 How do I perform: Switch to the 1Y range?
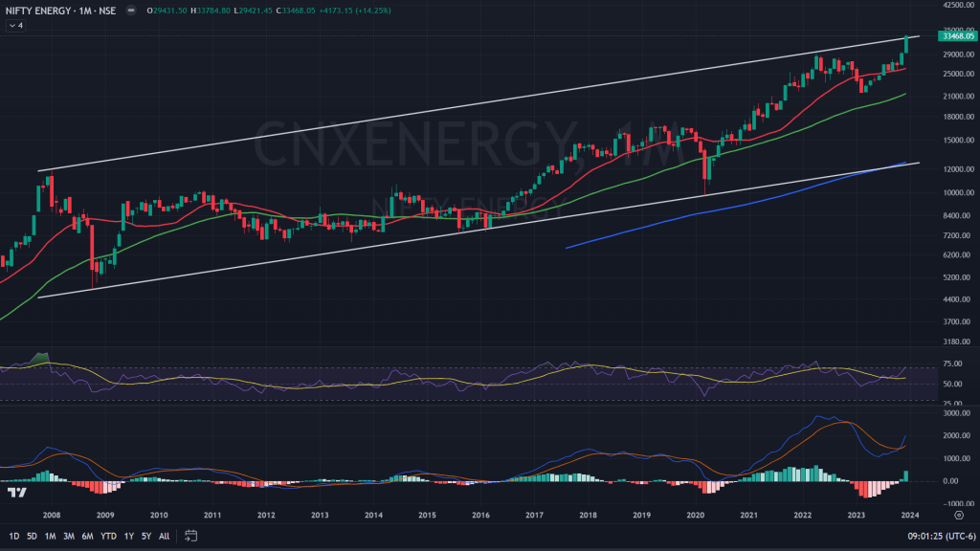click(128, 536)
